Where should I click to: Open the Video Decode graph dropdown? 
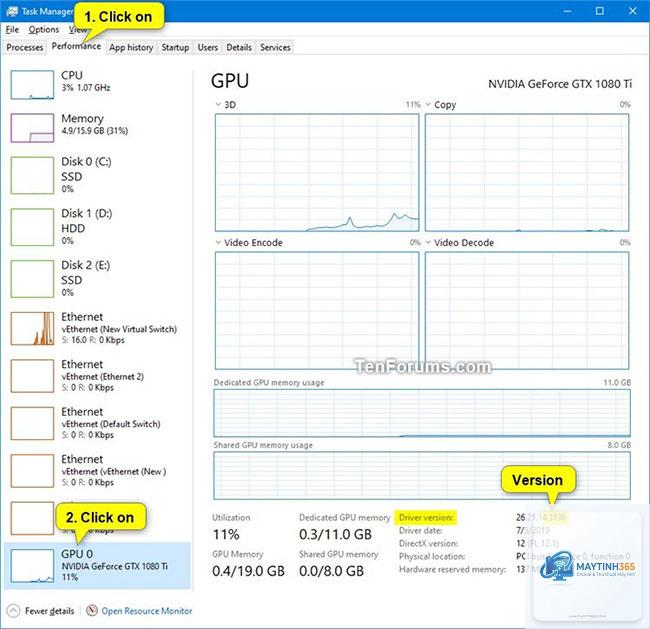(x=428, y=243)
